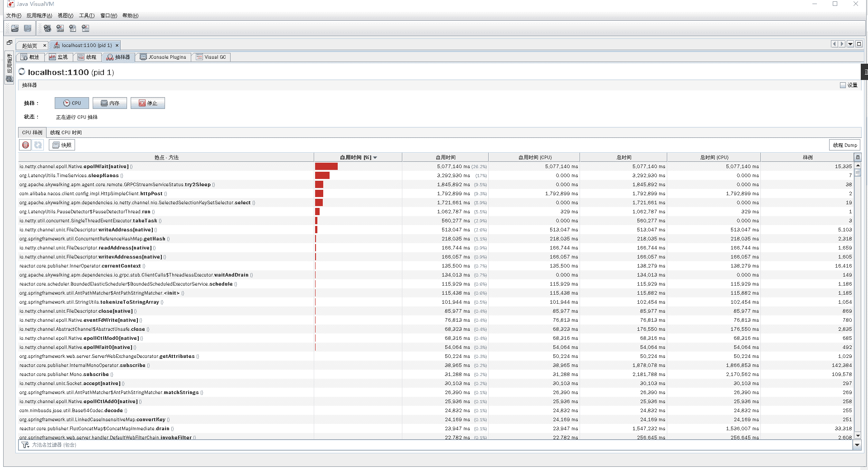Toggle the 设置 checkbox
This screenshot has height=470, width=868.
coord(843,85)
